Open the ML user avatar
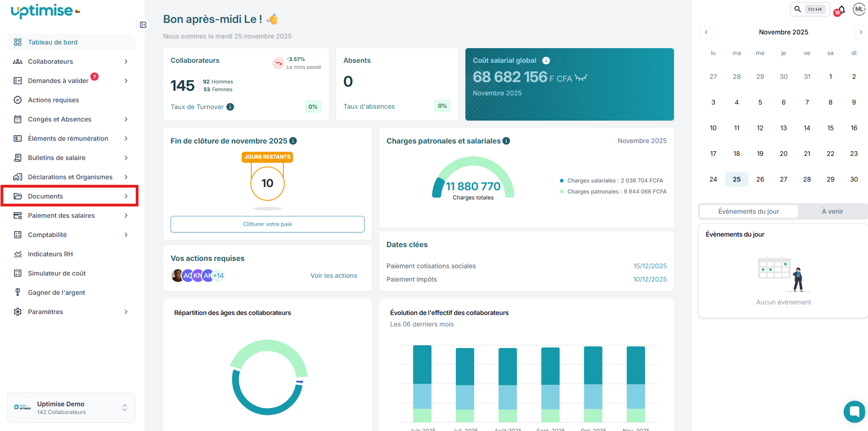Screen dimensions: 868x431 tap(859, 9)
